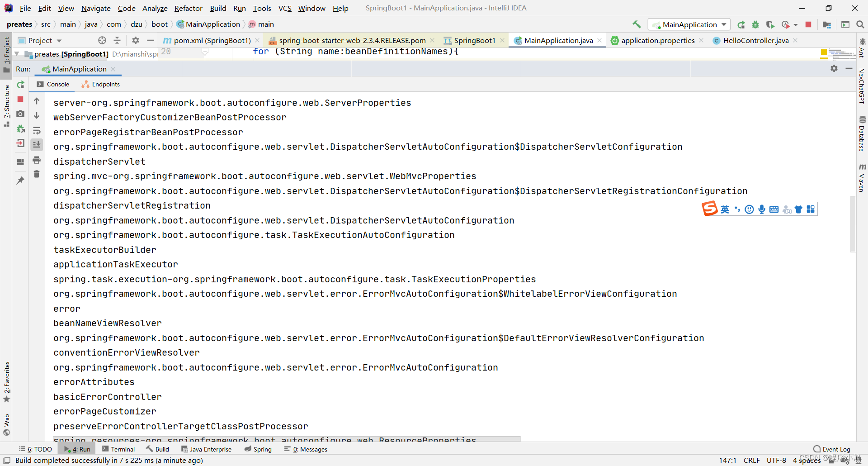Click the Build project hammer icon
The image size is (868, 466).
click(x=637, y=24)
